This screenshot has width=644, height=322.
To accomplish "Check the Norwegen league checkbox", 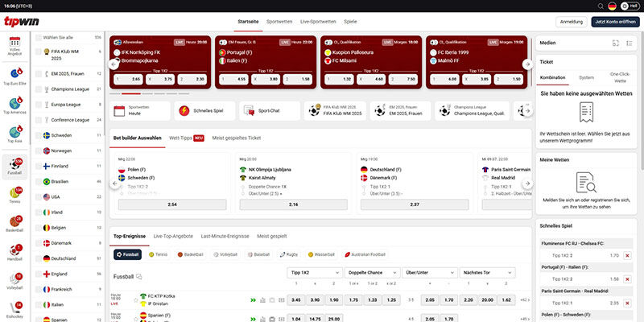I will pos(38,151).
